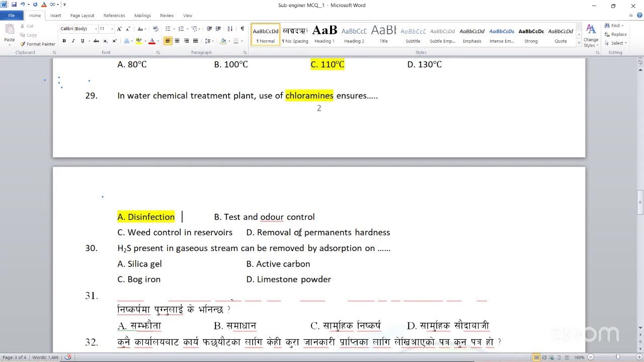Open the File tab

[x=12, y=16]
